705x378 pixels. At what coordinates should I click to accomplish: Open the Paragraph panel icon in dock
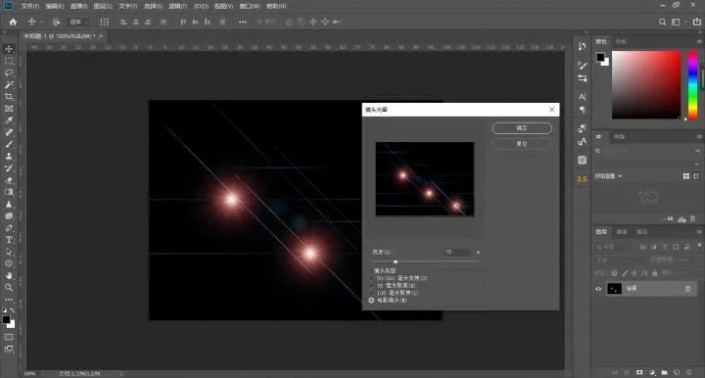point(582,109)
